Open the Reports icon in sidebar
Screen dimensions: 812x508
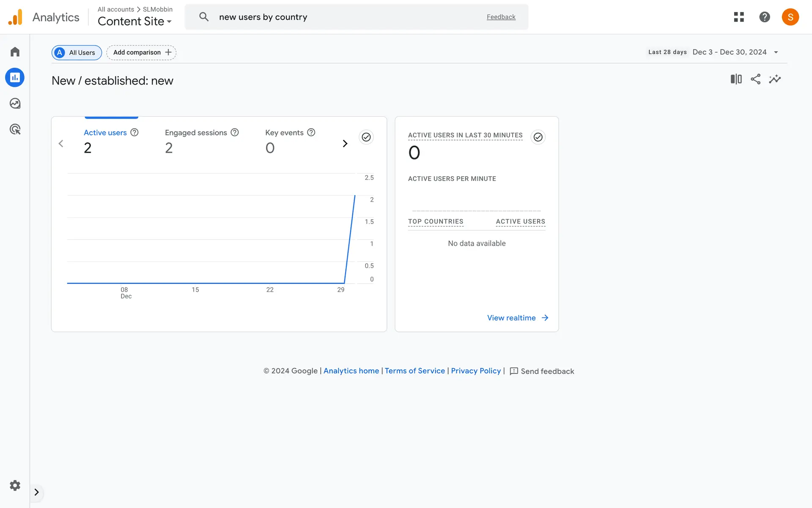tap(15, 77)
